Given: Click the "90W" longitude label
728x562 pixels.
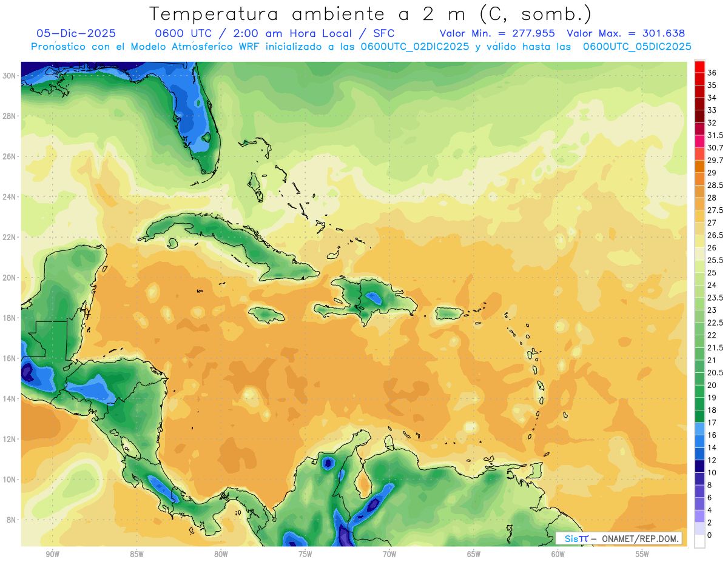Looking at the screenshot, I should (x=52, y=554).
